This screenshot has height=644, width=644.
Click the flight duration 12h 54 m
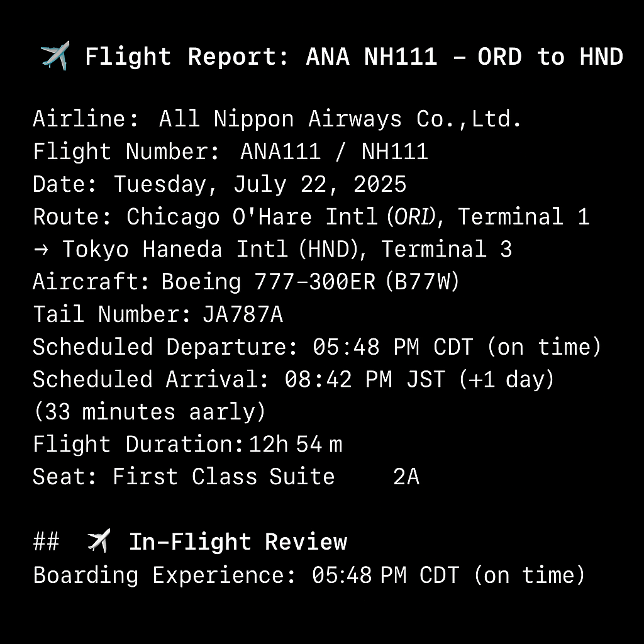click(296, 445)
